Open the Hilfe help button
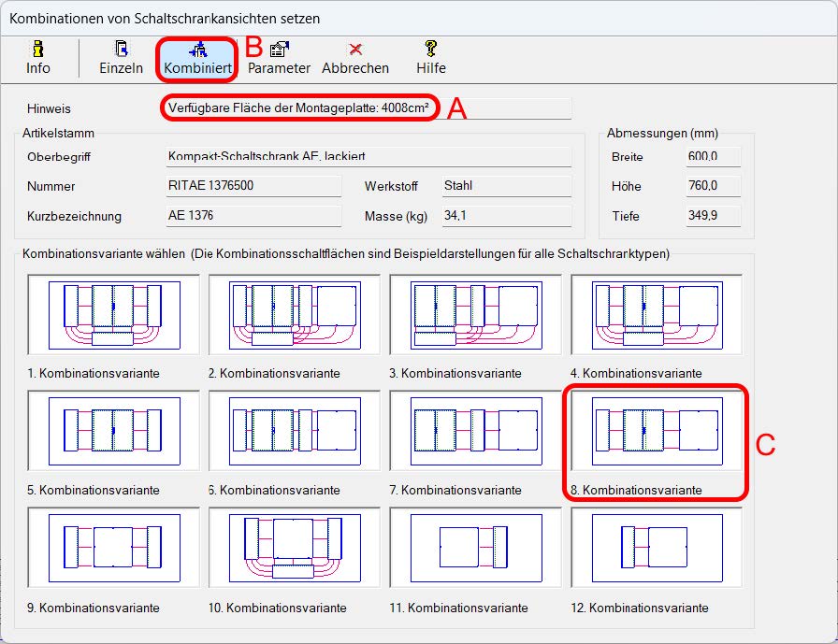The image size is (838, 644). (x=431, y=58)
